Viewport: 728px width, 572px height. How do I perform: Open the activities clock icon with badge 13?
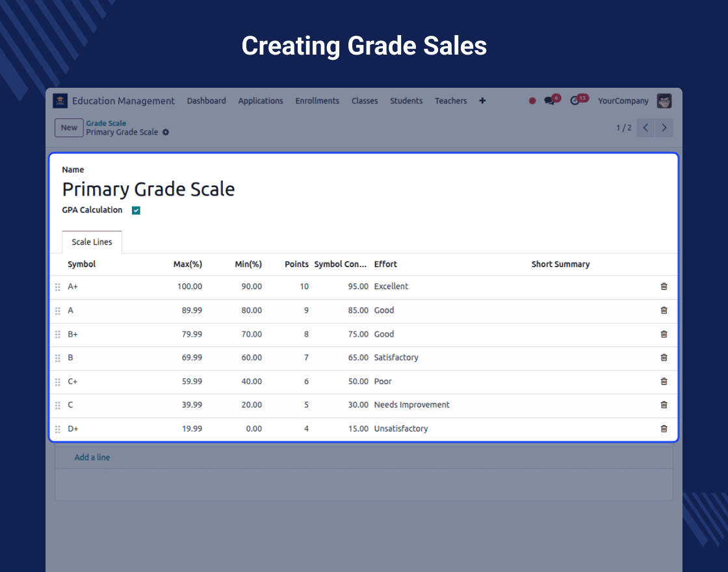(x=575, y=101)
